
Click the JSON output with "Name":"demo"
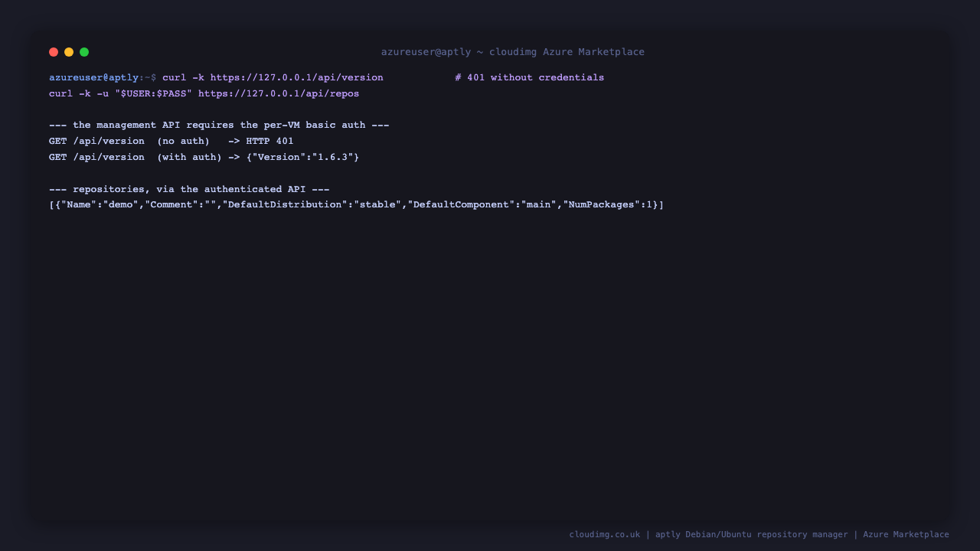356,205
